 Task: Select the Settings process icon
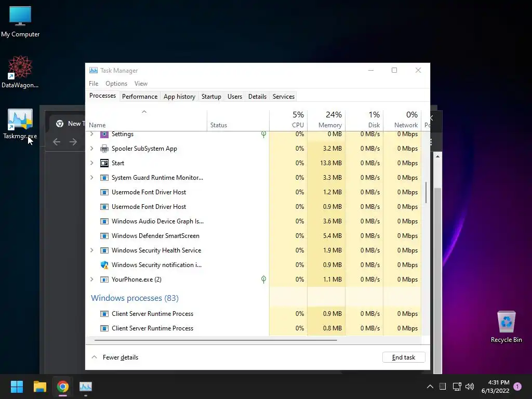pyautogui.click(x=104, y=134)
